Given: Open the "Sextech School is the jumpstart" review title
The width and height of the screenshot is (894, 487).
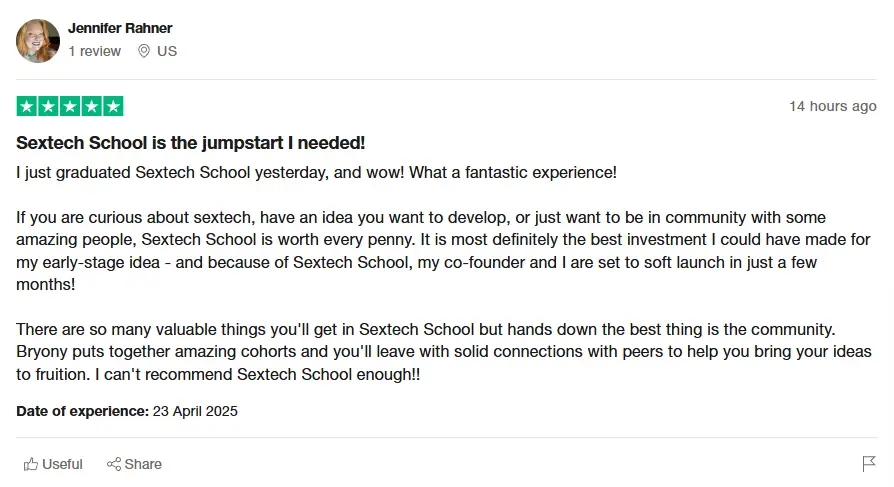Looking at the screenshot, I should pos(190,143).
